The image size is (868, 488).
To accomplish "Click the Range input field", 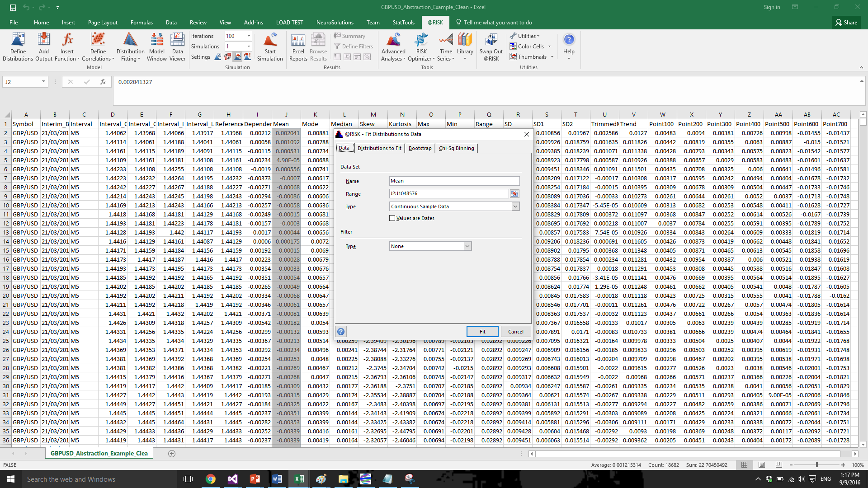I will pos(448,193).
